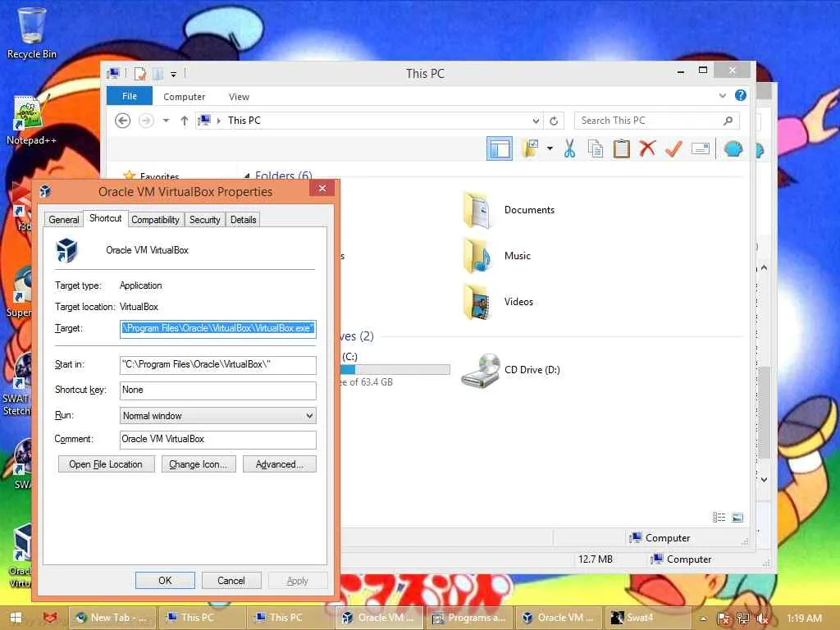The image size is (840, 630).
Task: Select Notepad++ desktop shortcut
Action: [31, 121]
